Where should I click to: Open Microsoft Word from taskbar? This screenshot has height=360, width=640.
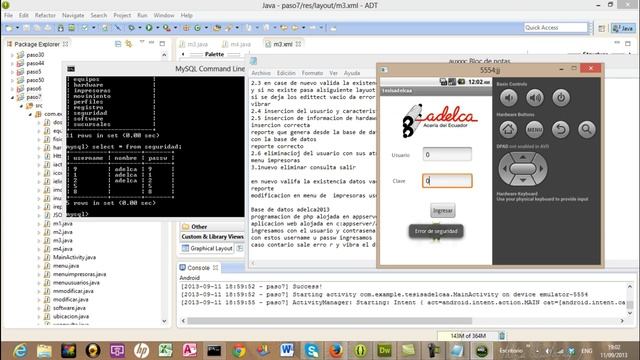tap(287, 351)
